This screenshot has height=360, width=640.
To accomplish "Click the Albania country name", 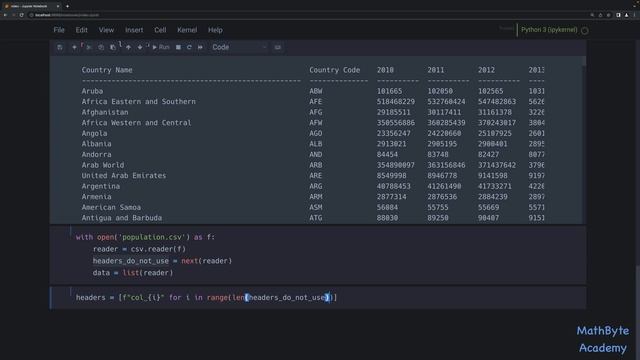I will pos(96,144).
